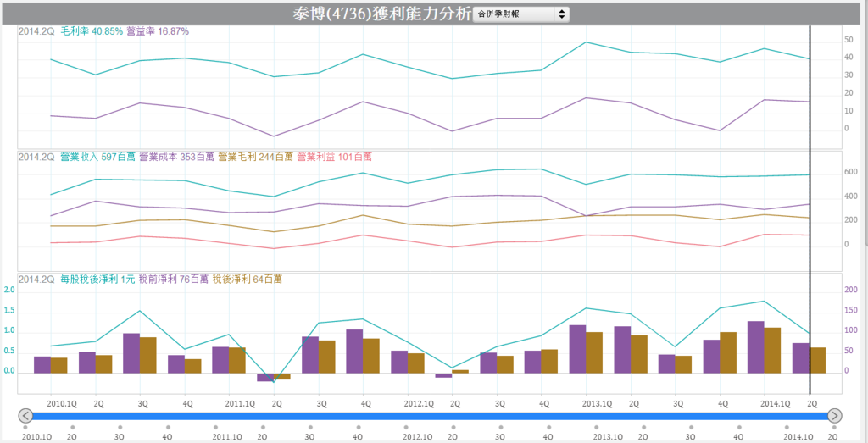Screen dimensions: 868x443
Task: Select the 2010.1Q marker dot under the range slider
Action: (x=25, y=428)
